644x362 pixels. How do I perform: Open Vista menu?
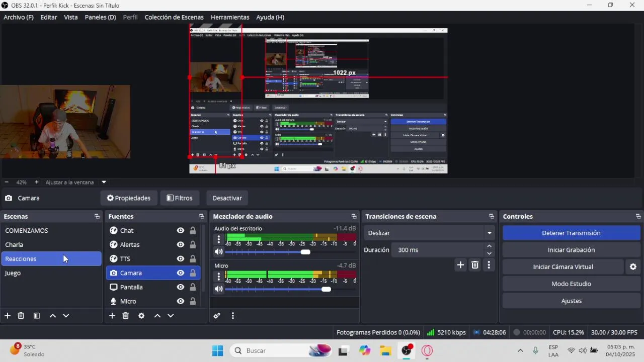tap(71, 17)
